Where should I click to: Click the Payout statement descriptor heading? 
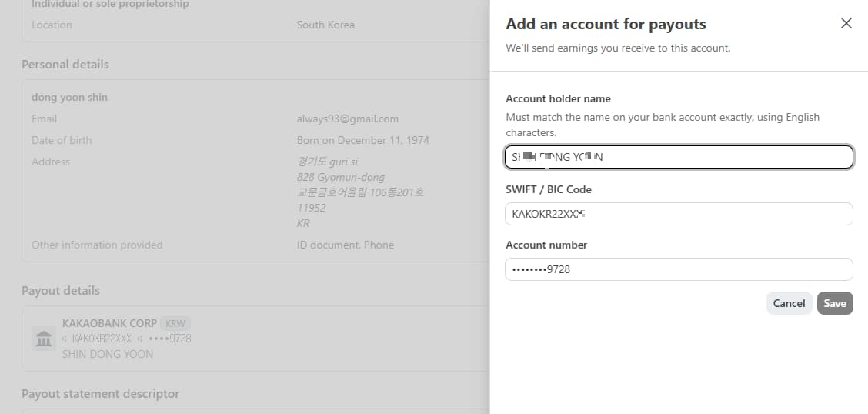point(100,393)
